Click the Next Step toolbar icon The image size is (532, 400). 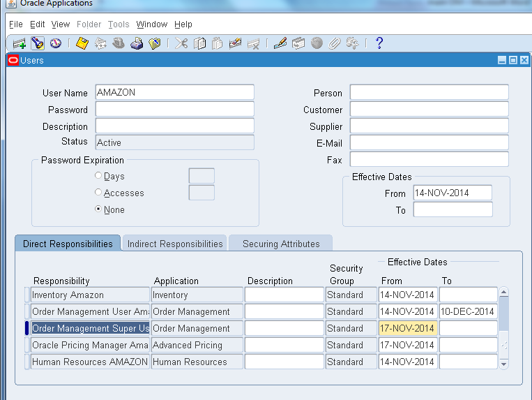coord(100,43)
